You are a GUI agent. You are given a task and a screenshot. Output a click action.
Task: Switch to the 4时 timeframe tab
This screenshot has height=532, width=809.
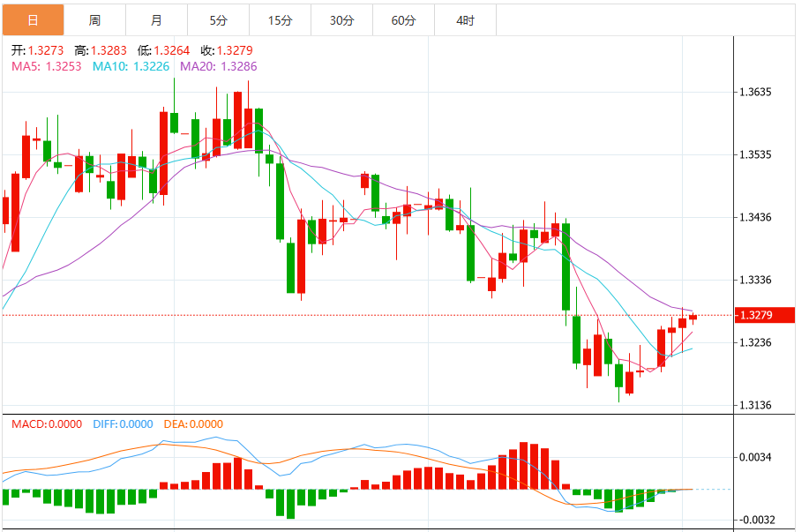click(x=466, y=20)
